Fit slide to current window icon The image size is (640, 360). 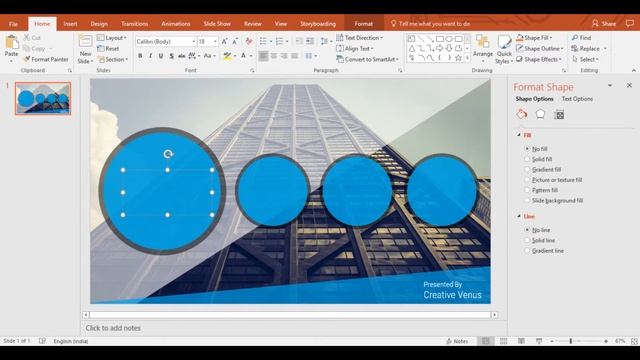click(x=634, y=341)
